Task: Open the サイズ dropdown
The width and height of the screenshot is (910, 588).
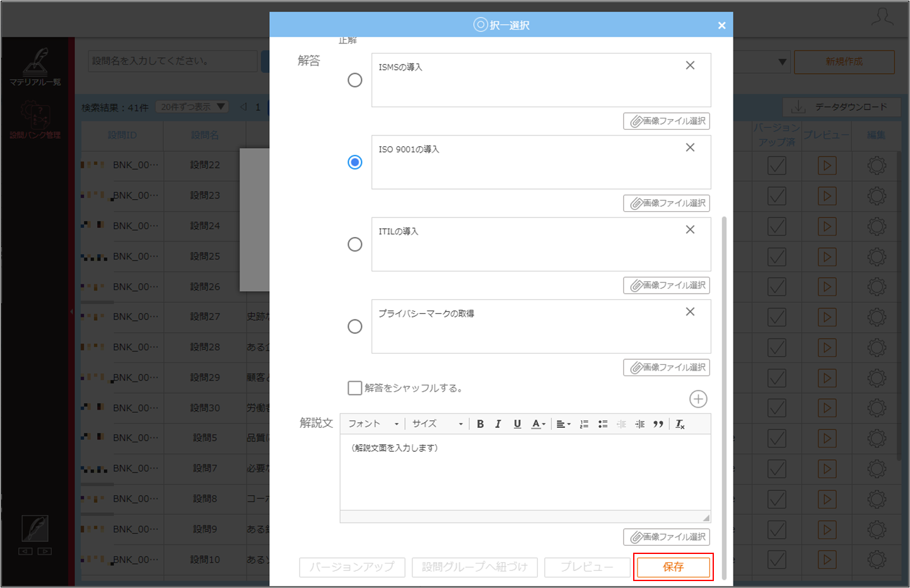Action: coord(438,424)
